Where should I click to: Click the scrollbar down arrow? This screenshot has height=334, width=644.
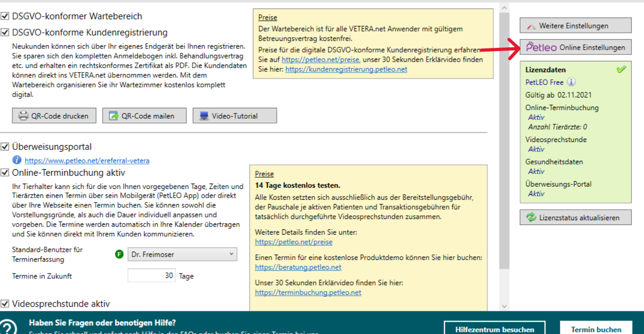click(x=504, y=306)
